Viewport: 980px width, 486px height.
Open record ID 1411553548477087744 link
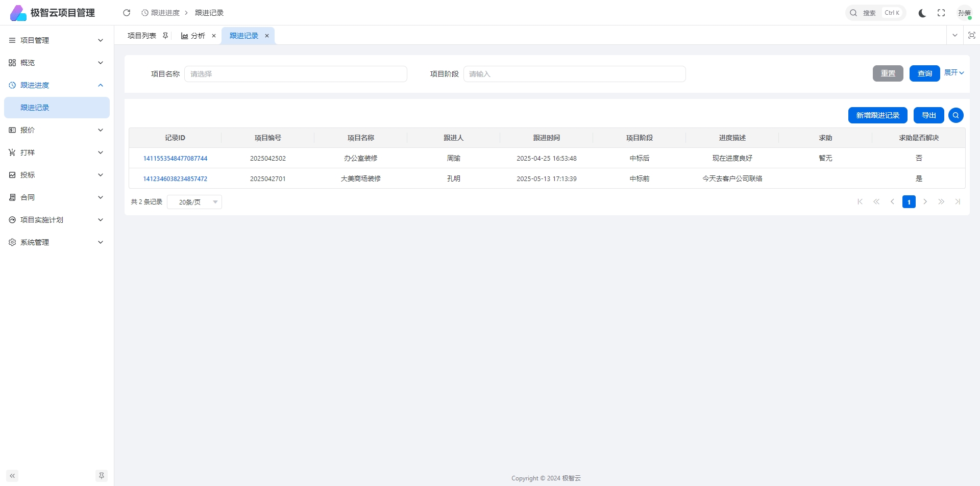point(175,159)
